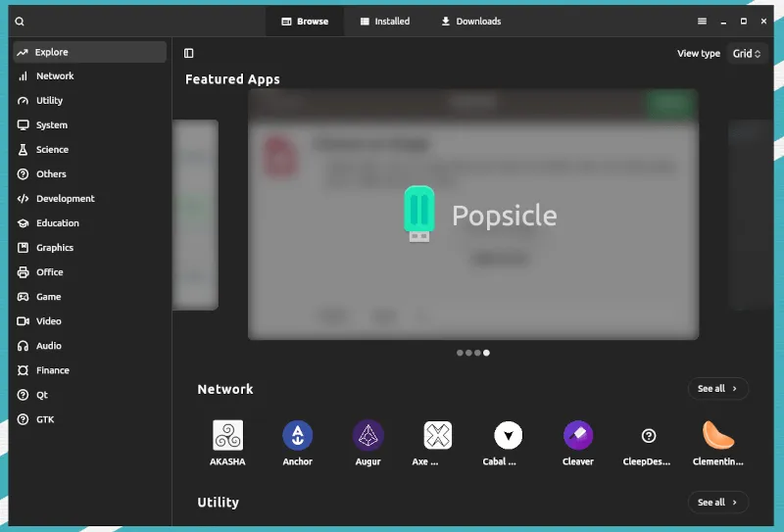
Task: Open the Cleaver app icon
Action: coord(578,435)
